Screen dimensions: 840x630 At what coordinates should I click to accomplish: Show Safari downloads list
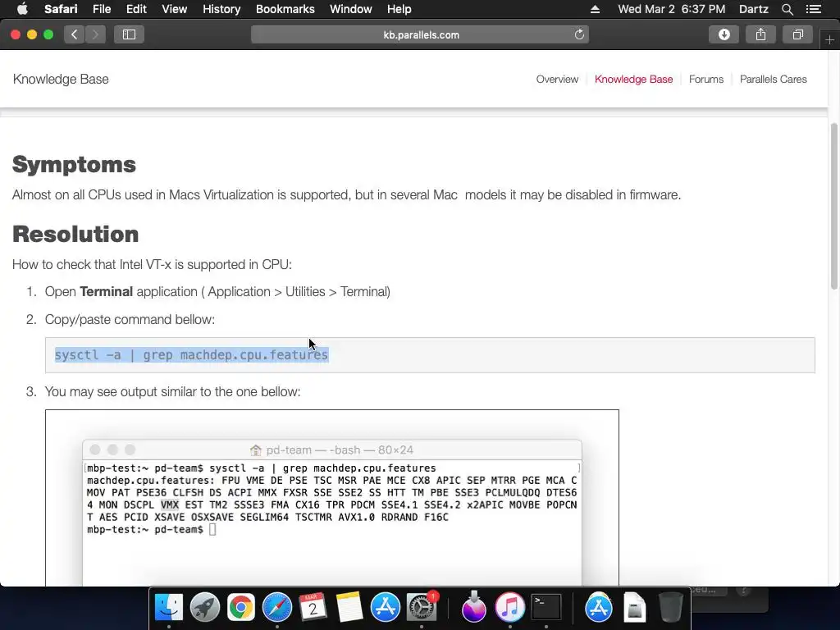click(724, 34)
